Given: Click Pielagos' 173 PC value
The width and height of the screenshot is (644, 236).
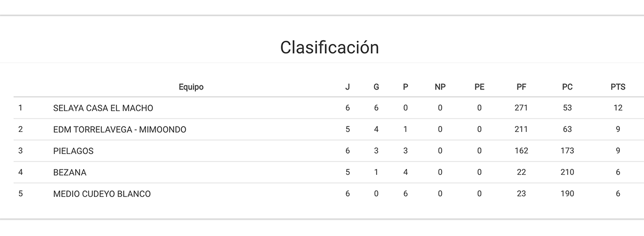Looking at the screenshot, I should 567,151.
